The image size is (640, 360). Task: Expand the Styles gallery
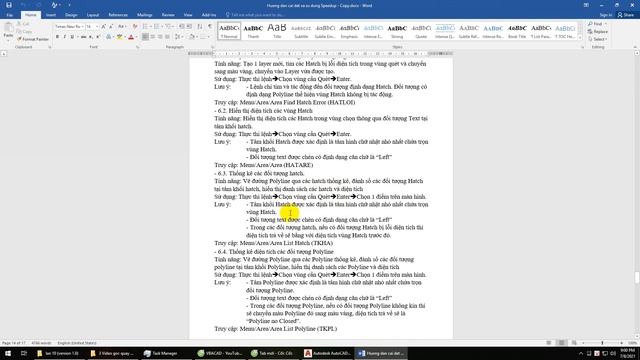[x=580, y=38]
